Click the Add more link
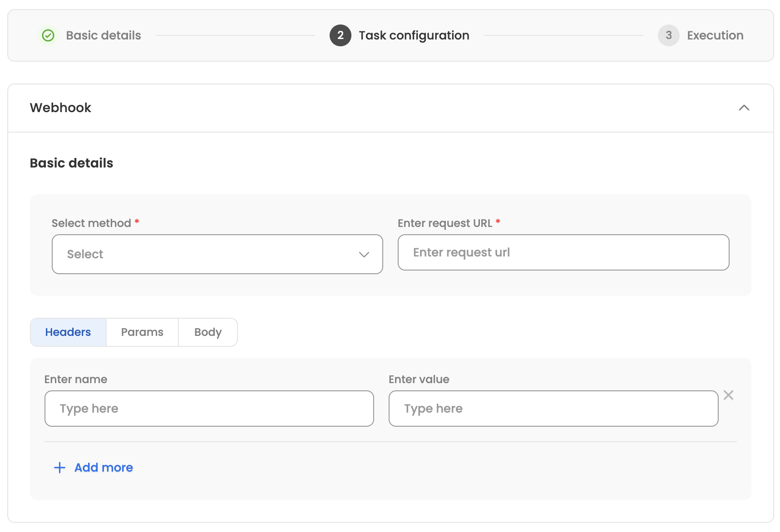 point(104,468)
